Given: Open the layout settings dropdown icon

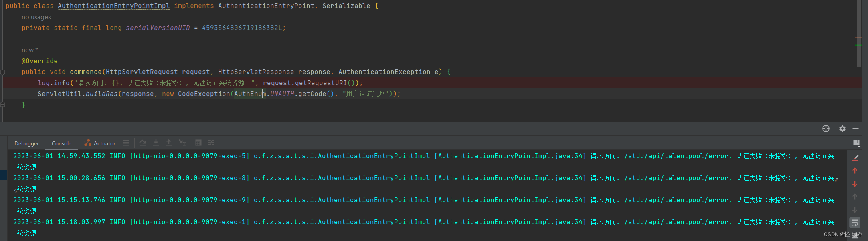Looking at the screenshot, I should pyautogui.click(x=856, y=143).
